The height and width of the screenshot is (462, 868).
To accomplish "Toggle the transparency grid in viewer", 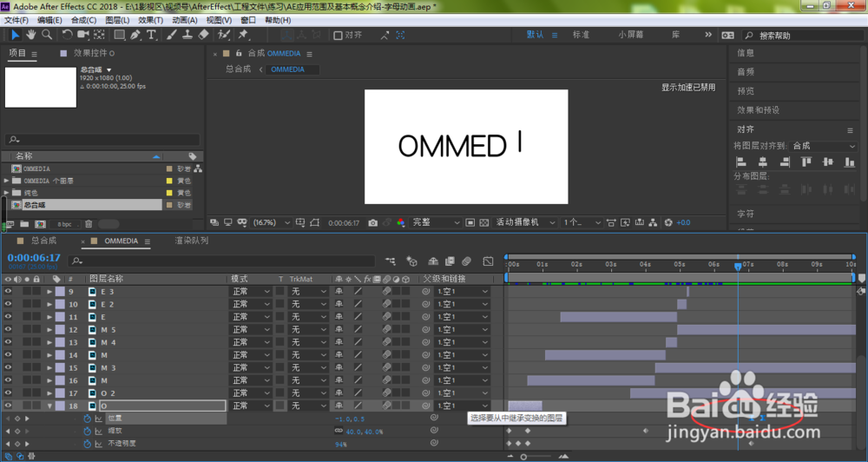I will [x=484, y=222].
